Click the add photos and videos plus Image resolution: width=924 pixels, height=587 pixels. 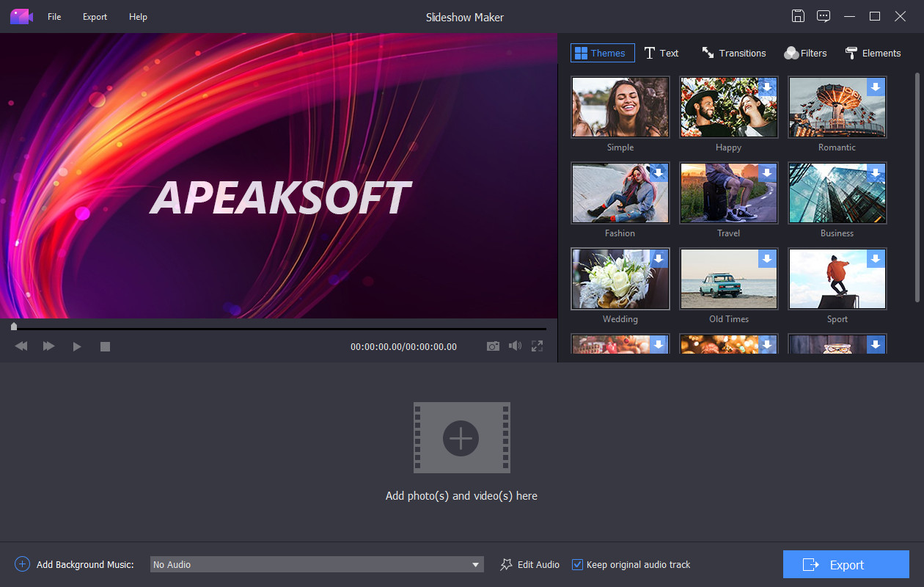(x=461, y=438)
